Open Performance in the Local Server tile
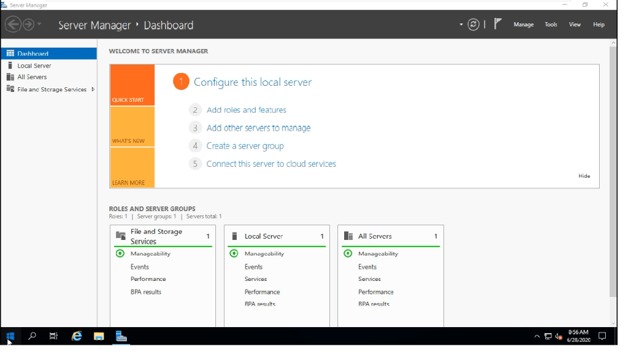Image resolution: width=644 pixels, height=362 pixels. 262,292
